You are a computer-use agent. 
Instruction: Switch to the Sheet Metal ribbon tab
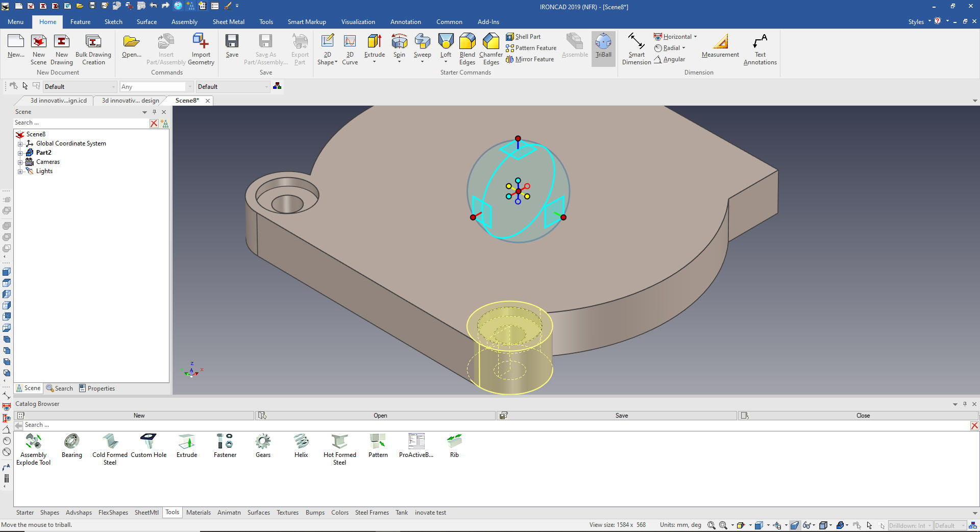tap(228, 22)
